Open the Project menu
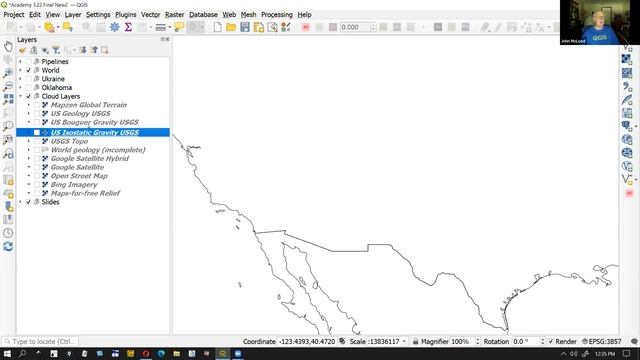Image resolution: width=640 pixels, height=360 pixels. 14,15
